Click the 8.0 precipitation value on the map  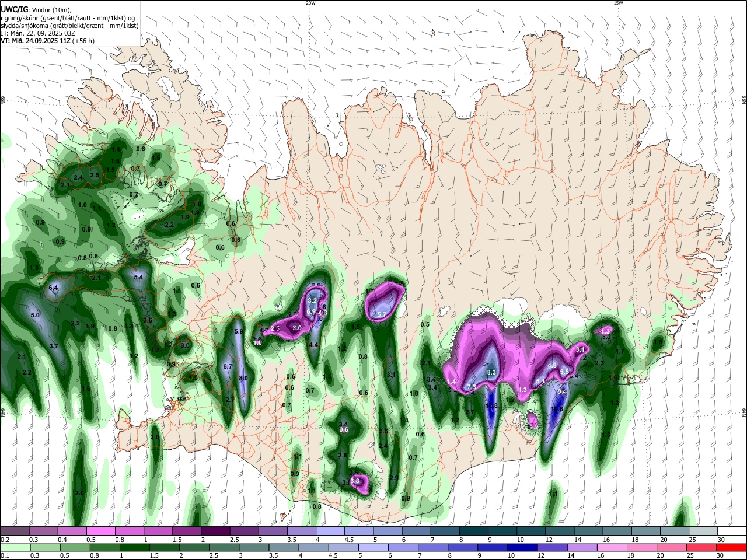click(244, 378)
